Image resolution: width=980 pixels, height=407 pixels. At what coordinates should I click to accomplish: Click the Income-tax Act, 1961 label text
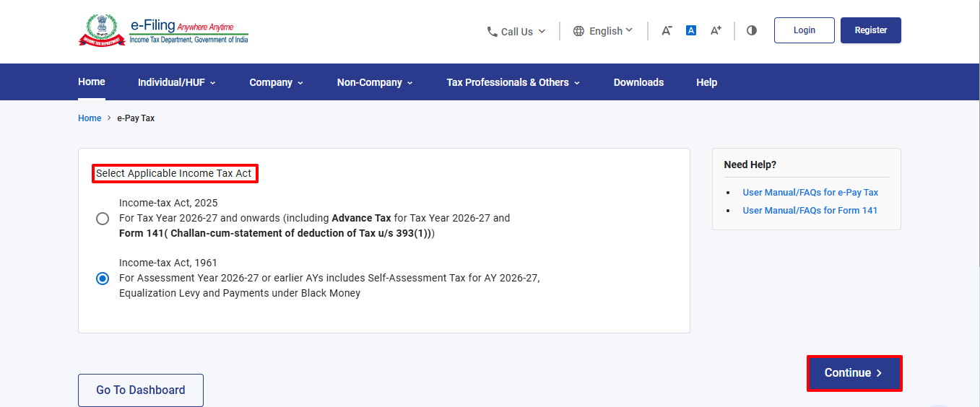pos(168,263)
